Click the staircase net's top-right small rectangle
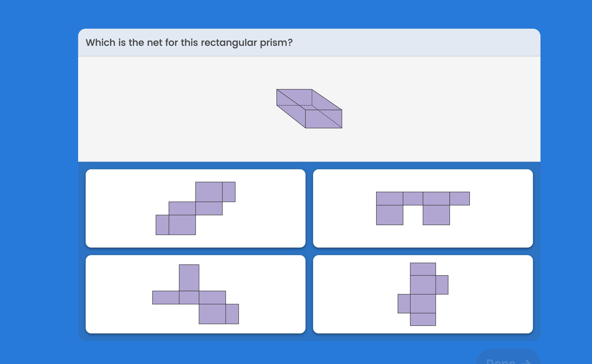This screenshot has width=592, height=364. point(229,192)
